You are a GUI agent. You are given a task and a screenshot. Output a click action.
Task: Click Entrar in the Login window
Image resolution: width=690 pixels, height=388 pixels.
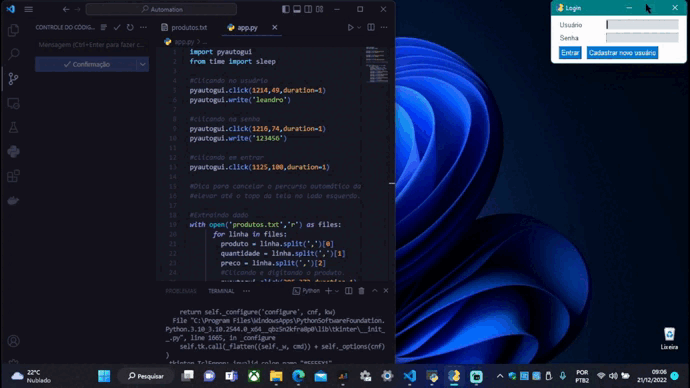click(570, 53)
